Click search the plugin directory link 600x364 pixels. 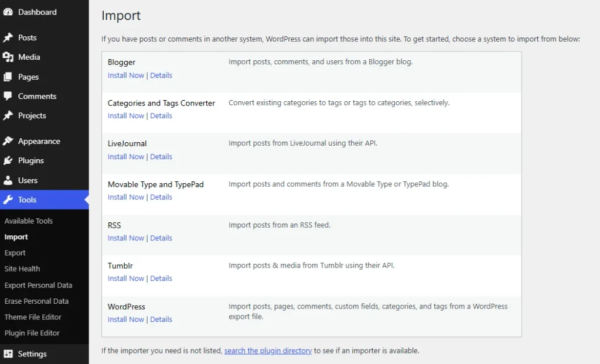tap(268, 351)
